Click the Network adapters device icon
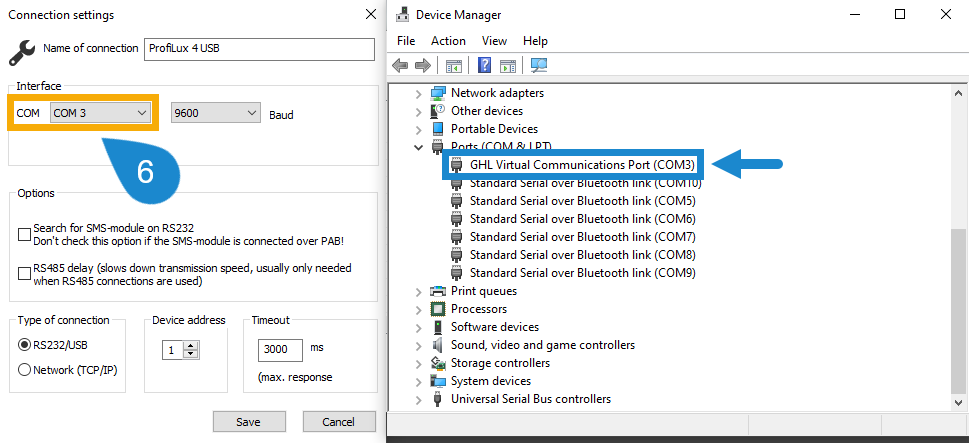This screenshot has height=443, width=969. [438, 93]
